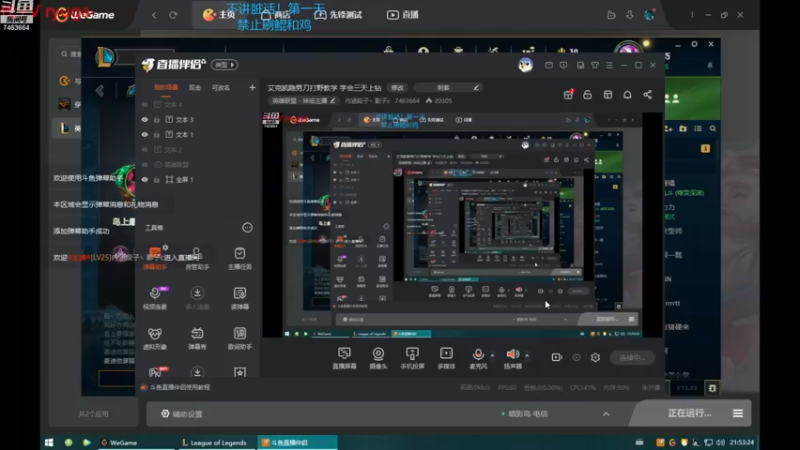Expand the speaker options arrow

tap(527, 355)
